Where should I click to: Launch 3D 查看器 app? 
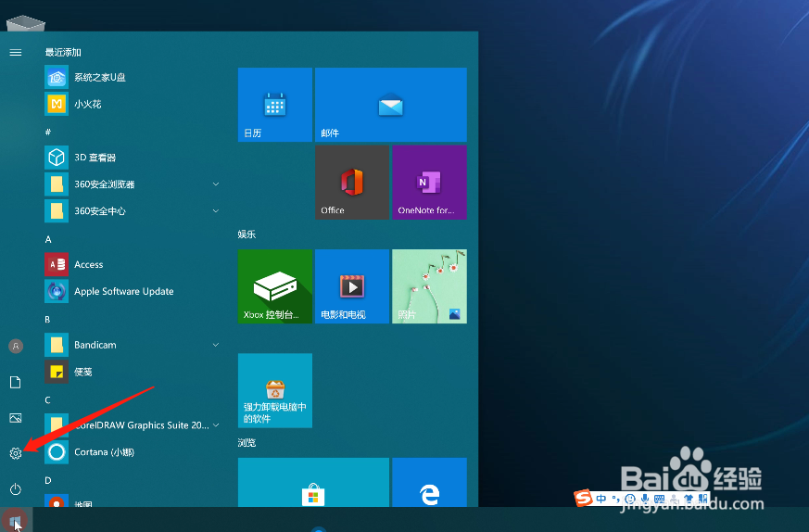[x=133, y=158]
